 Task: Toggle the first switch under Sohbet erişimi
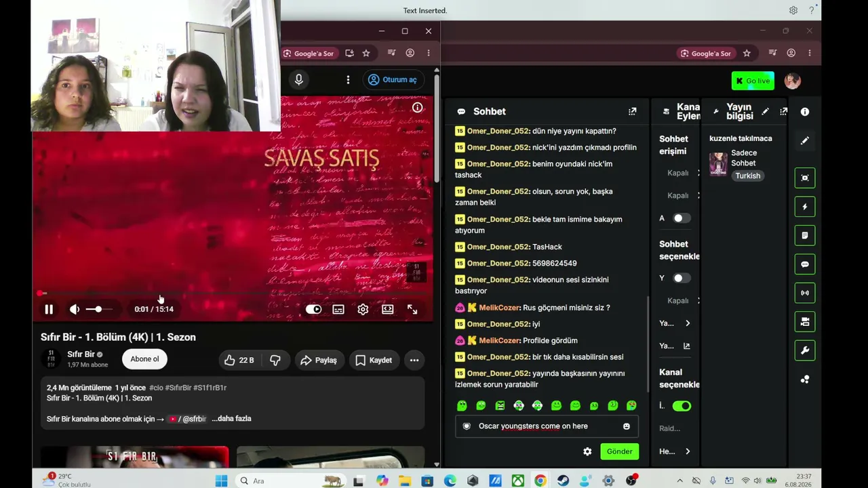click(x=681, y=218)
